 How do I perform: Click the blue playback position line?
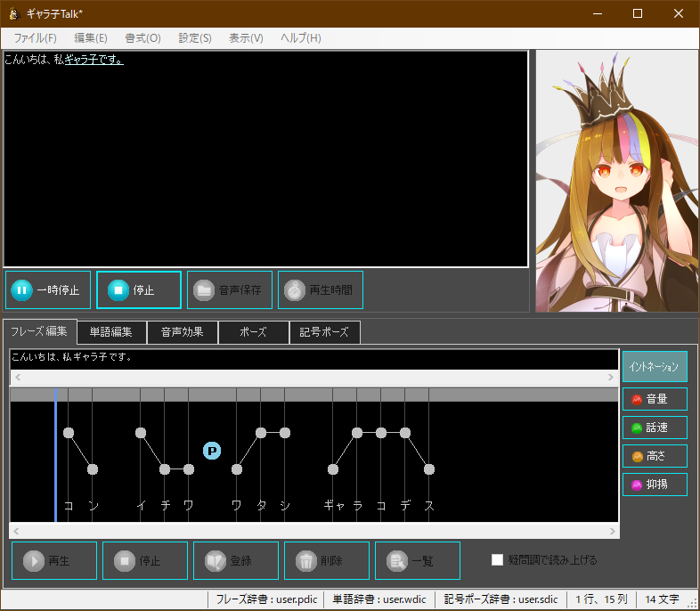(55, 455)
